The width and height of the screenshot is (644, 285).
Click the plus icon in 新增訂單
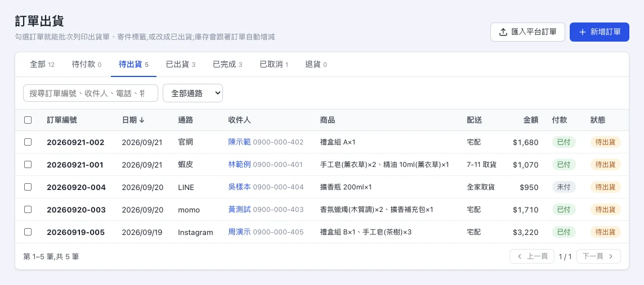(x=583, y=32)
